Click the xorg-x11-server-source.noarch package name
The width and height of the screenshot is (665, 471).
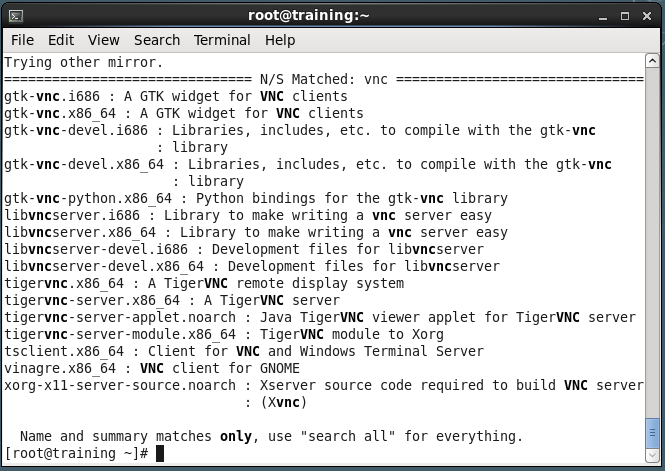point(120,385)
